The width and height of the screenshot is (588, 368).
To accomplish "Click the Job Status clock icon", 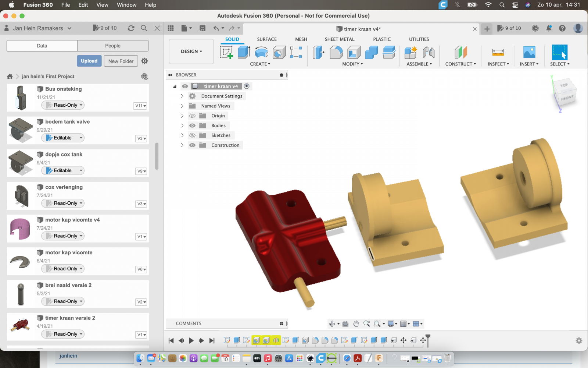I will [x=535, y=28].
